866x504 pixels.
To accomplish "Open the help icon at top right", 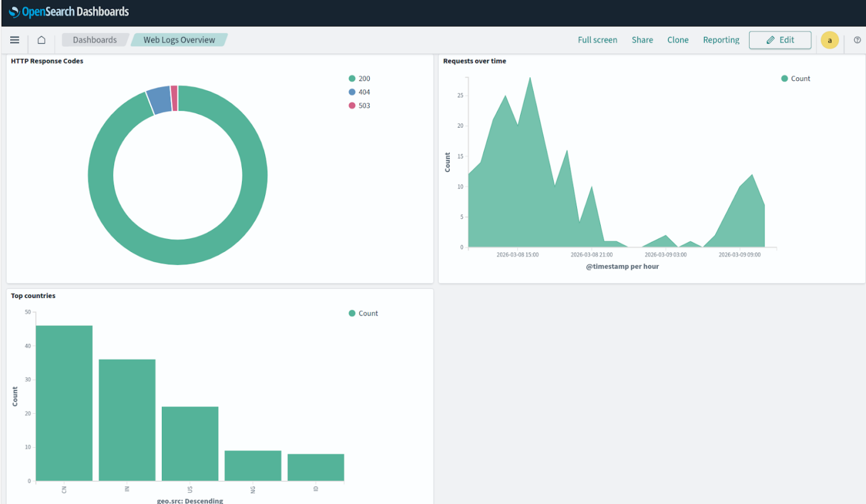I will pos(857,40).
